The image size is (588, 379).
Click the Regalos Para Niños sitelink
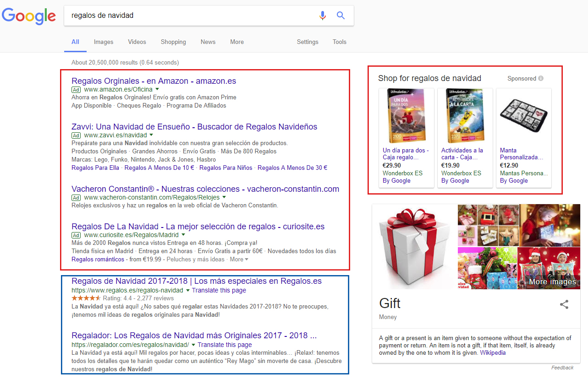click(226, 168)
